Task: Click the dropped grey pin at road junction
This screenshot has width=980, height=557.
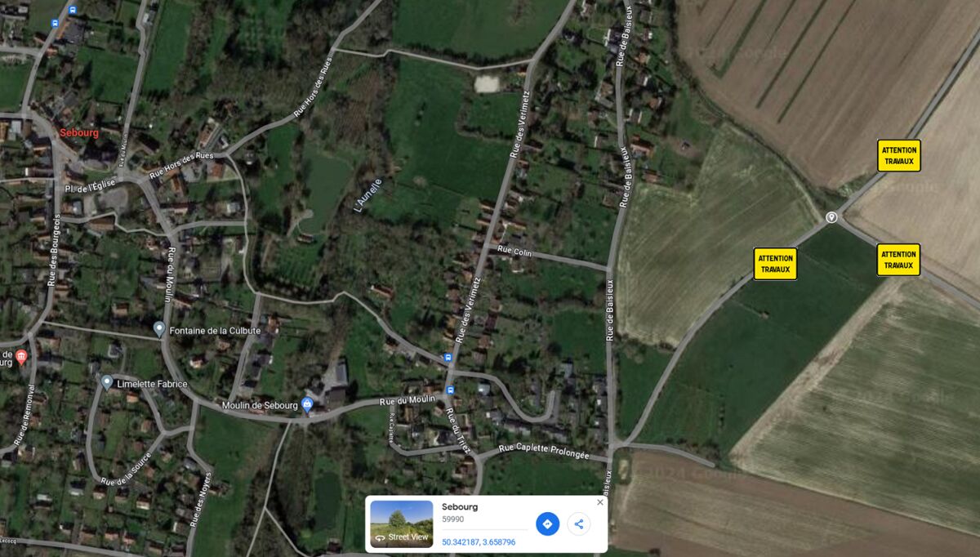Action: (x=831, y=217)
